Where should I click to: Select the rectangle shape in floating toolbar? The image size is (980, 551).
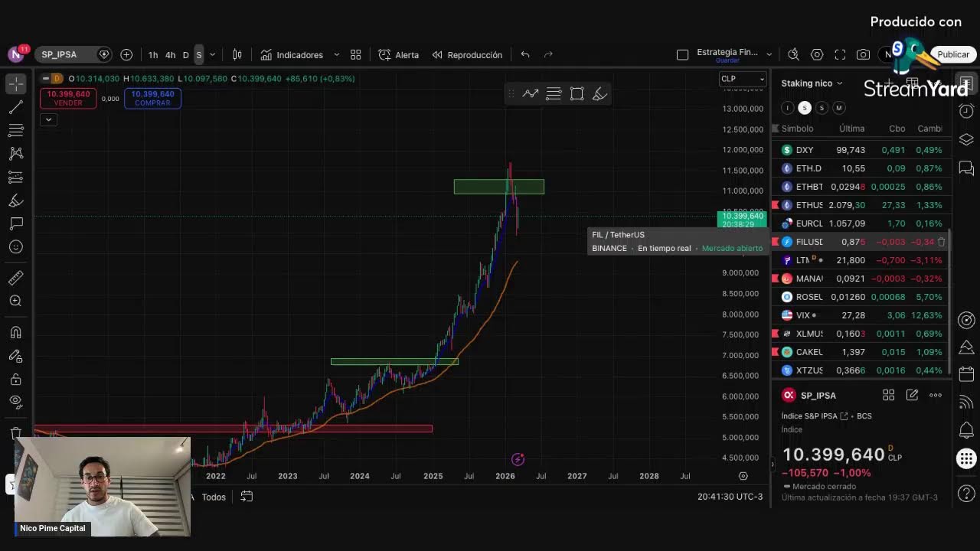[577, 93]
